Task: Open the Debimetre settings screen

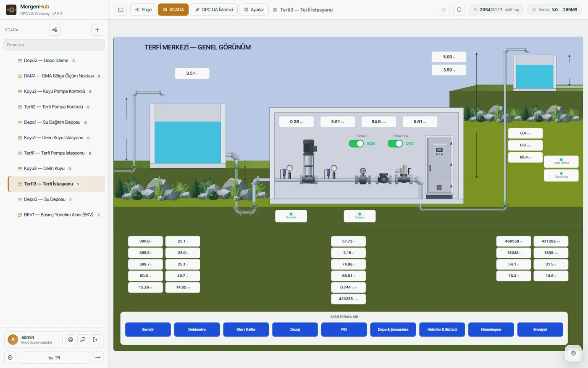Action: point(197,330)
